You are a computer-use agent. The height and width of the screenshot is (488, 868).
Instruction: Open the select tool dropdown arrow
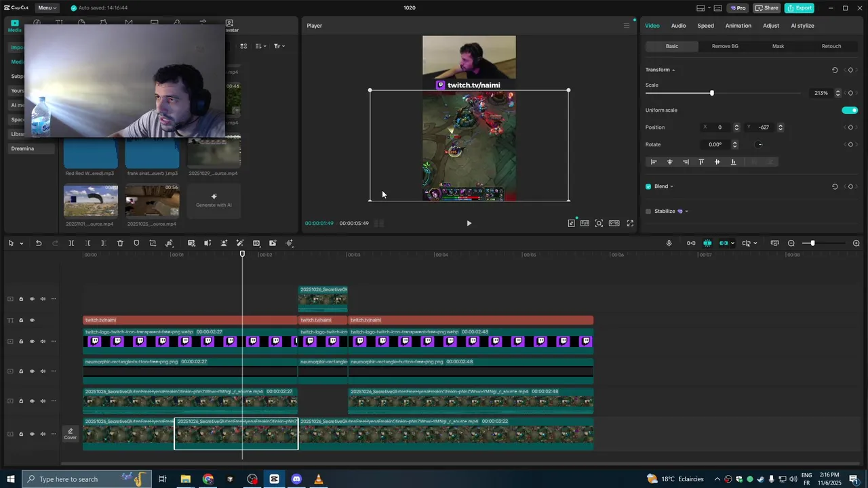tap(22, 243)
